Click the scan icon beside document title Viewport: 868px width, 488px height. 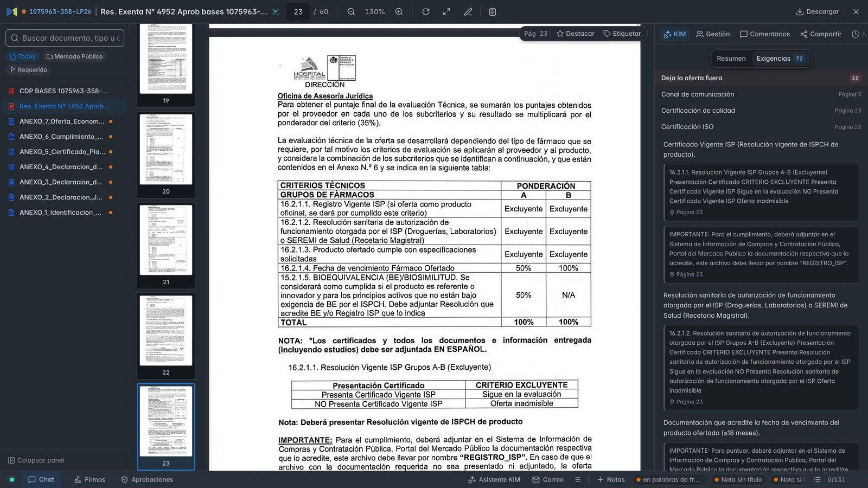tap(276, 11)
